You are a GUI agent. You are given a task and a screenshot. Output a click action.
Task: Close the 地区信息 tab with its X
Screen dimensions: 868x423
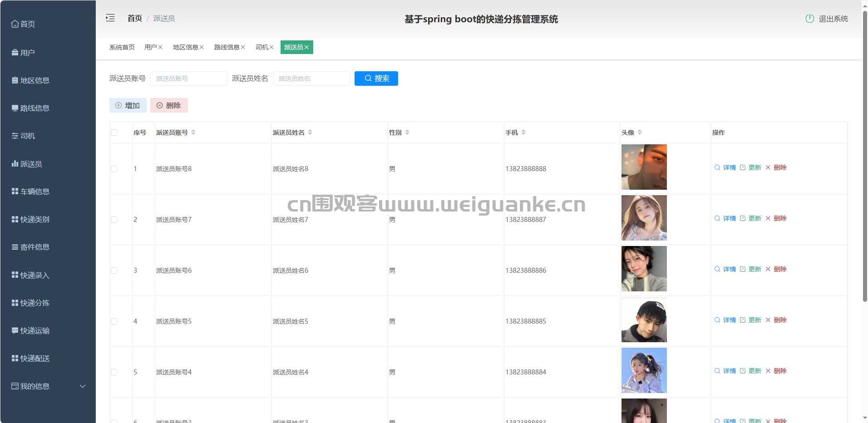pos(202,47)
